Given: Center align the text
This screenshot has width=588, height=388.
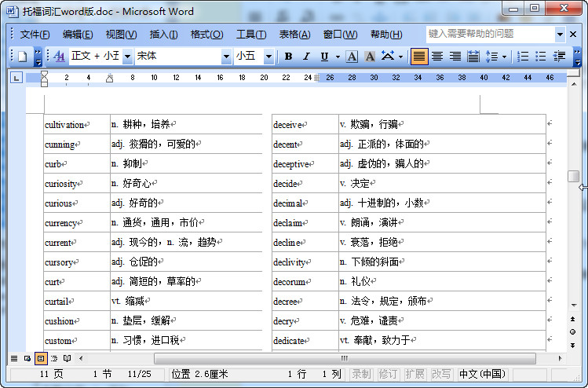Looking at the screenshot, I should [x=436, y=57].
